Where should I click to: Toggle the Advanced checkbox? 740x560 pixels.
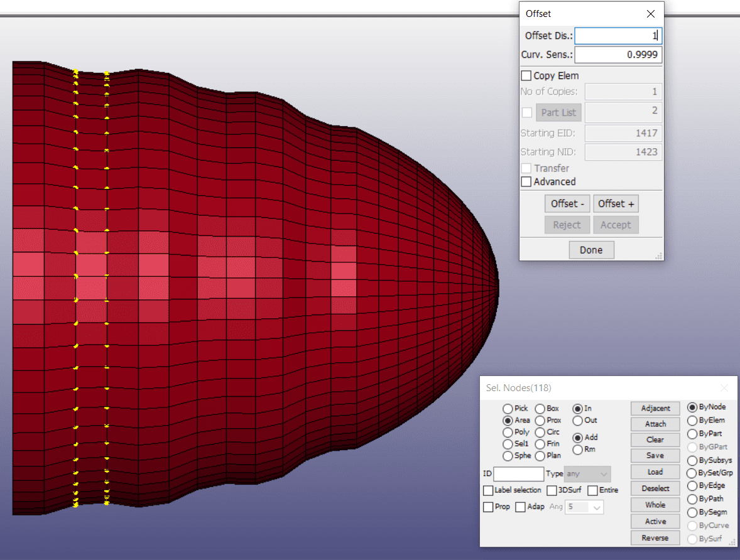(526, 182)
